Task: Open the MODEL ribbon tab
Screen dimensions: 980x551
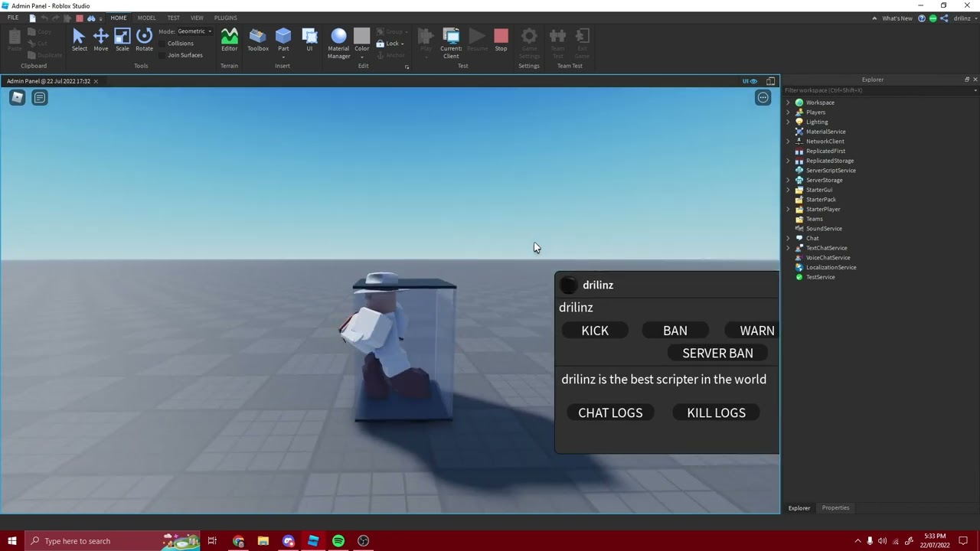Action: tap(146, 18)
